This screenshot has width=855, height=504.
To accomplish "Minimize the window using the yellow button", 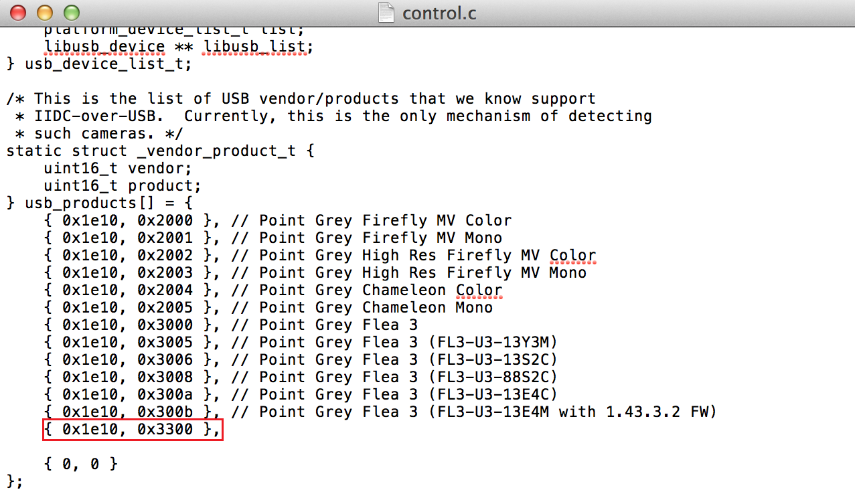I will point(44,12).
